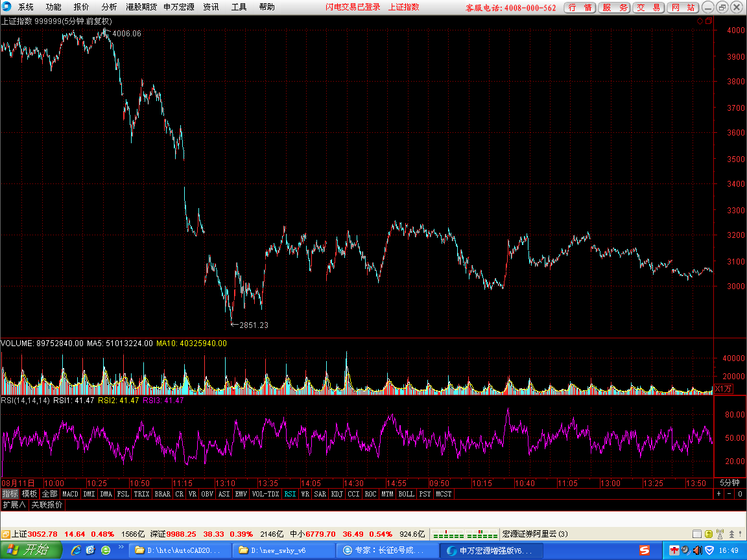Viewport: 747px width, 560px height.
Task: Open the Windows 开始 start button
Action: 31,550
